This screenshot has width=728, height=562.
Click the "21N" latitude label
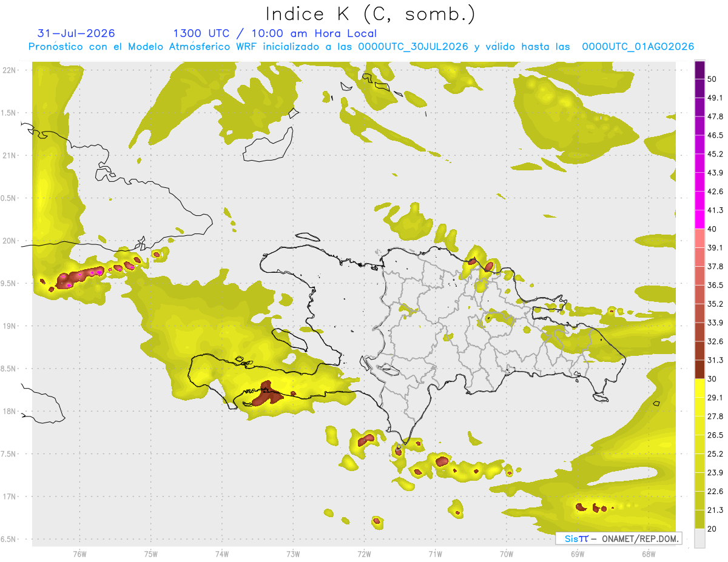[x=10, y=155]
